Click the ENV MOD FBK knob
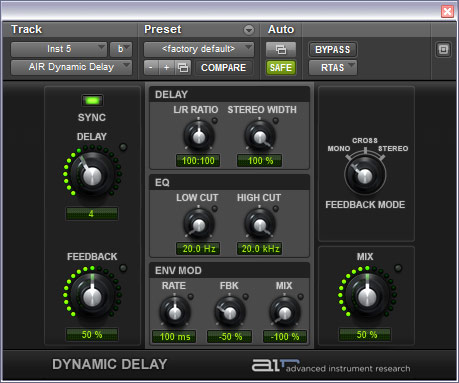Image resolution: width=459 pixels, height=383 pixels. click(230, 312)
